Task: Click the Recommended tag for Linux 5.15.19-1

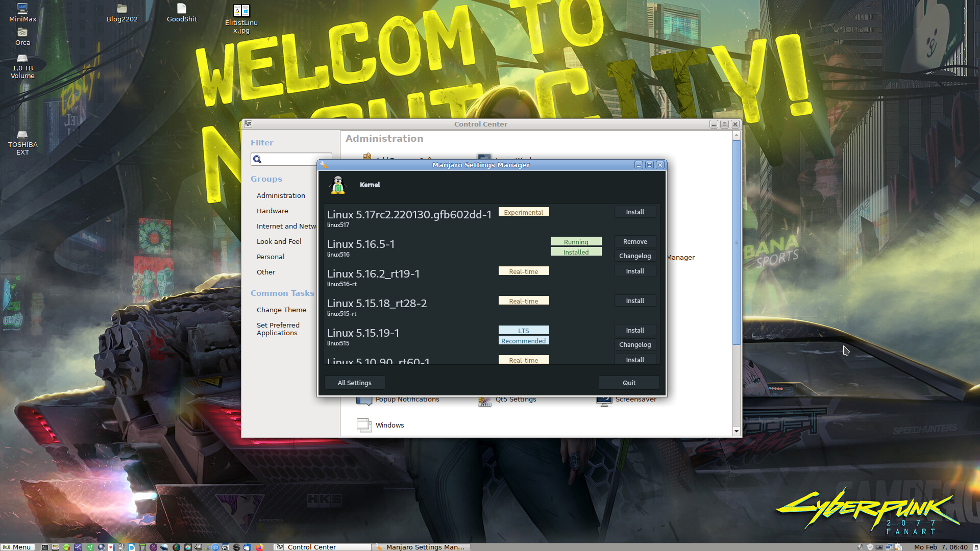Action: (524, 341)
